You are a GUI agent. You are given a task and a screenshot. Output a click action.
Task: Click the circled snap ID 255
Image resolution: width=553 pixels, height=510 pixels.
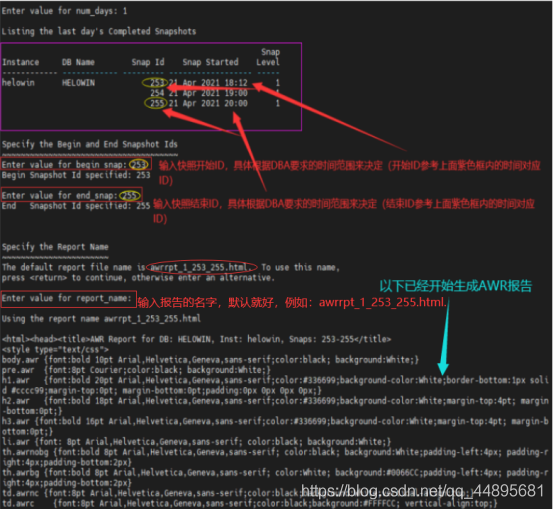tap(156, 103)
